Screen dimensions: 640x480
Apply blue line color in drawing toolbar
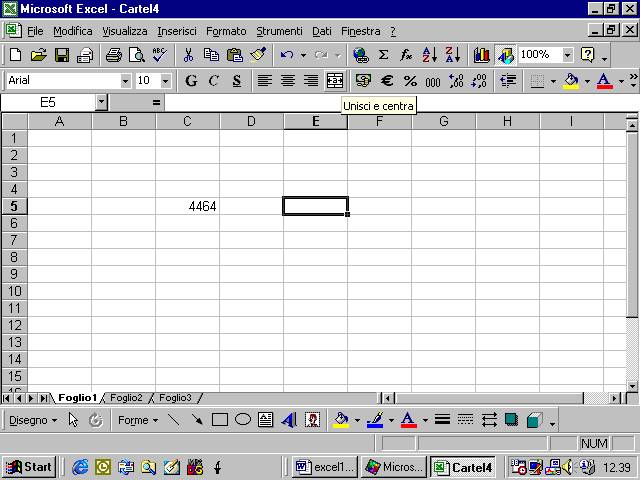[375, 420]
